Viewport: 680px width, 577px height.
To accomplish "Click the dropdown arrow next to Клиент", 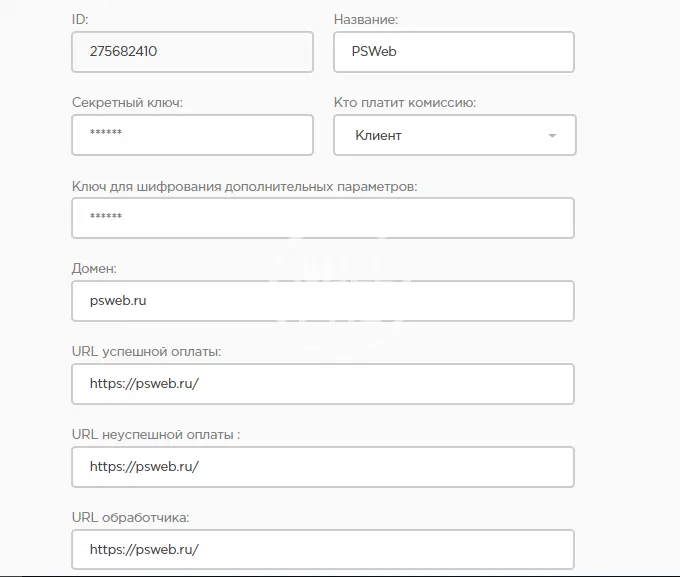I will coord(552,136).
